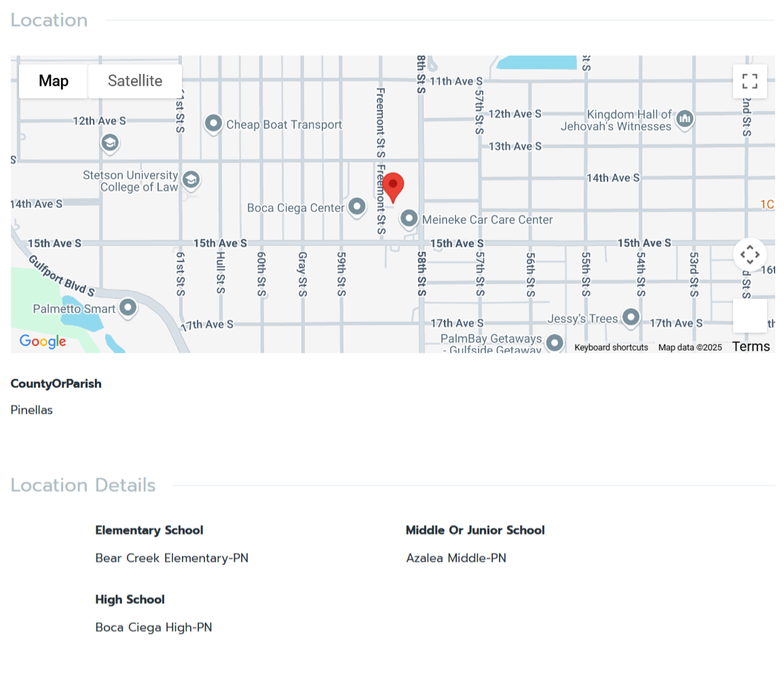Select the Map view type

click(54, 82)
